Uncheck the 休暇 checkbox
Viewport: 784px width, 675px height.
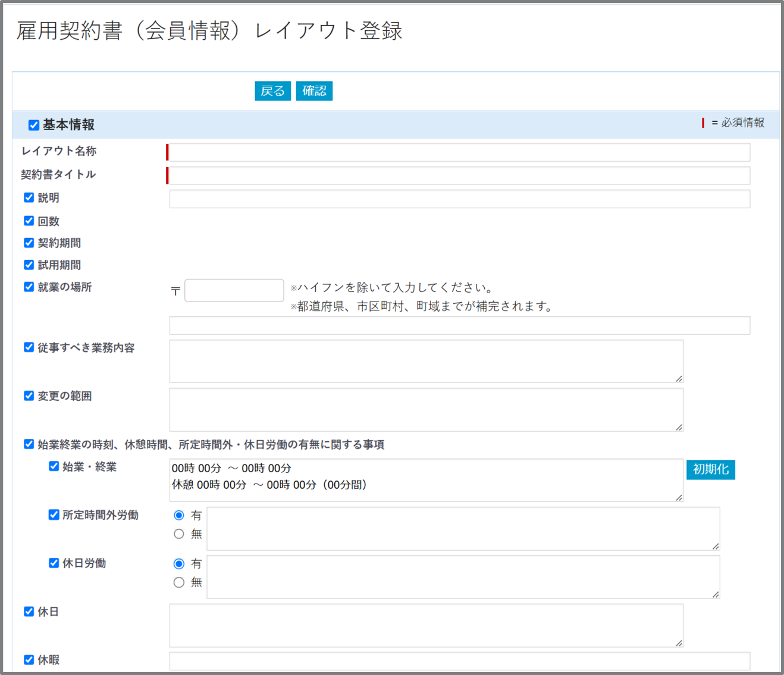(29, 660)
